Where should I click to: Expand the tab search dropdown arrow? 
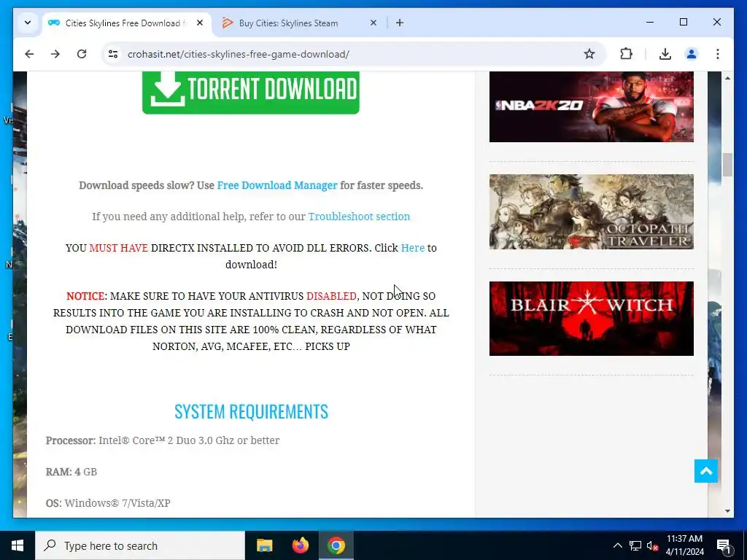(x=28, y=23)
